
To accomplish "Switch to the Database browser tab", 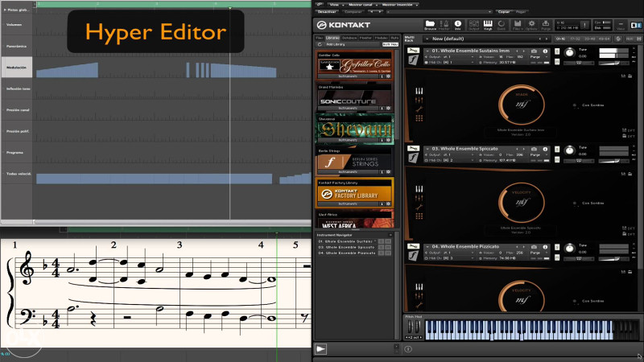I will click(349, 38).
